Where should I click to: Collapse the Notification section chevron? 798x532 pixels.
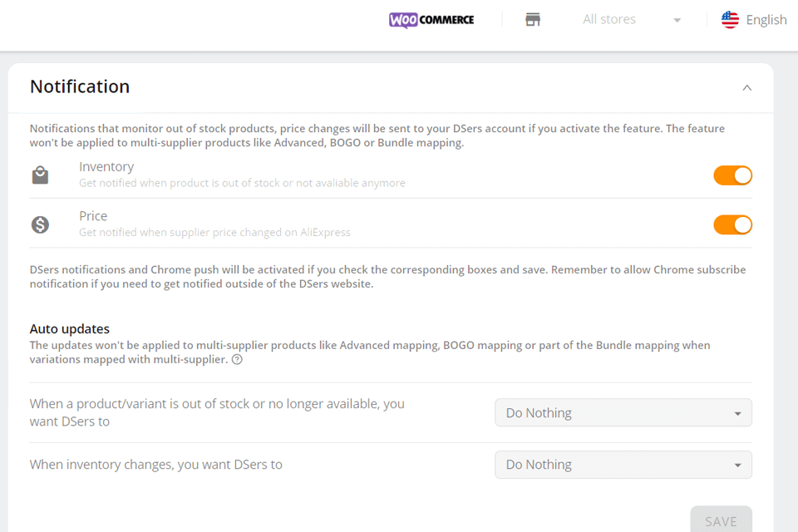pyautogui.click(x=746, y=87)
